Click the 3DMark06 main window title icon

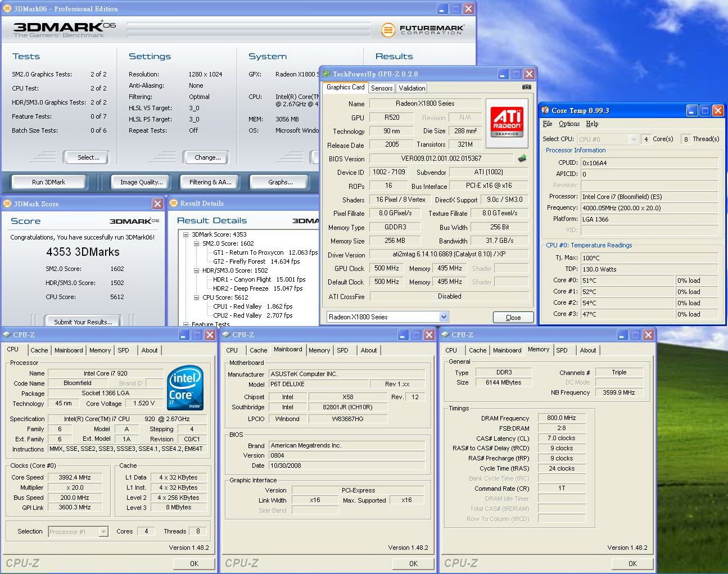click(7, 8)
